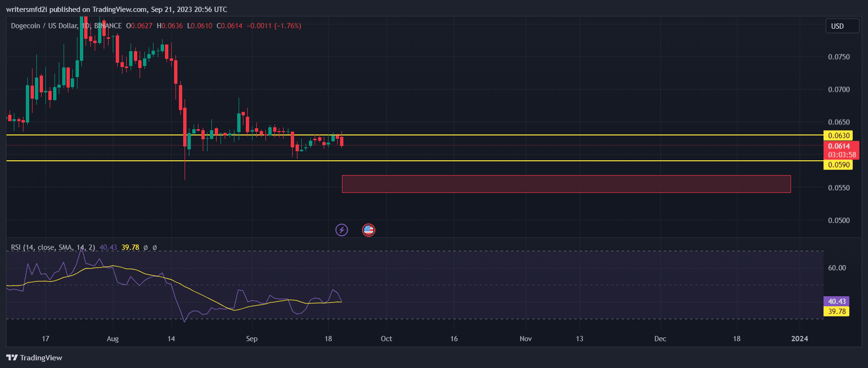
Task: Click the Nov label on the time axis
Action: click(525, 339)
